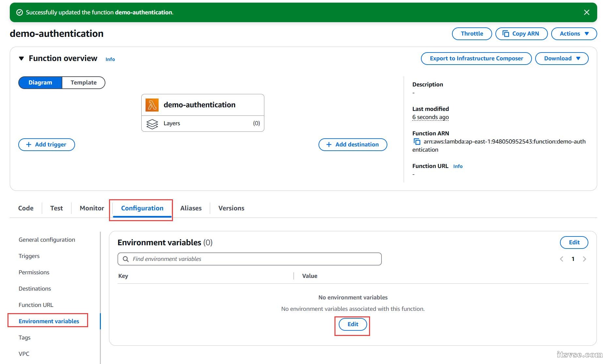Click the plus icon on Add destination
This screenshot has width=606, height=364.
(329, 144)
